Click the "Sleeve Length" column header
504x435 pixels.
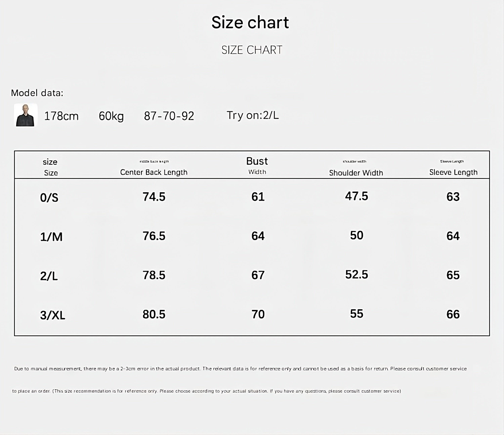coord(453,172)
